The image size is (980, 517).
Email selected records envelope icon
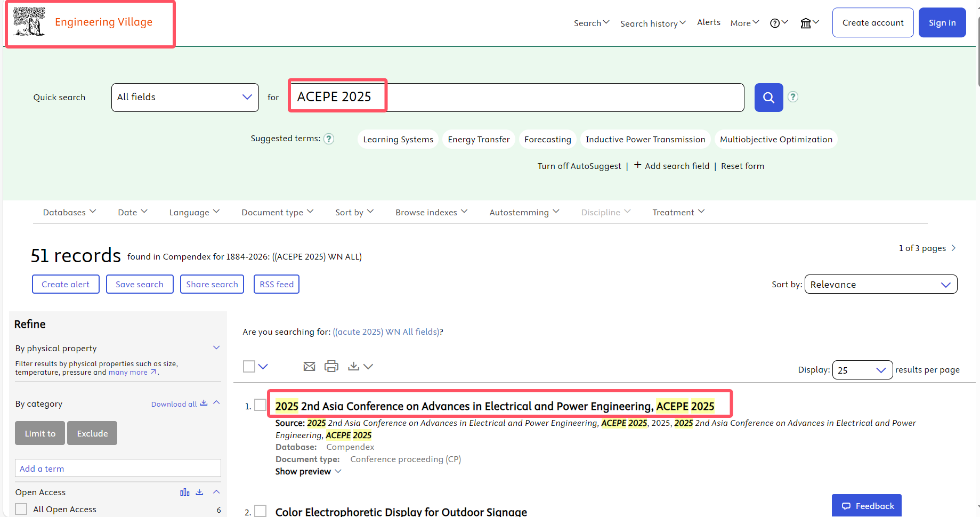[x=309, y=366]
